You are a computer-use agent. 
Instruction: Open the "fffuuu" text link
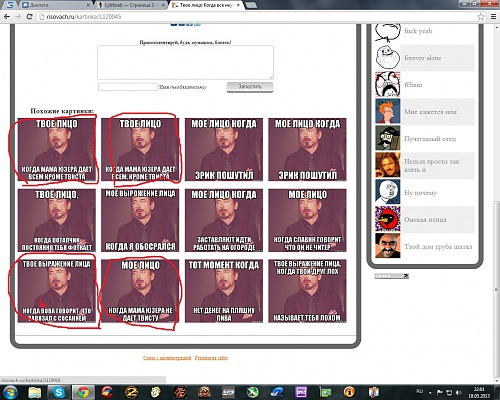[413, 85]
